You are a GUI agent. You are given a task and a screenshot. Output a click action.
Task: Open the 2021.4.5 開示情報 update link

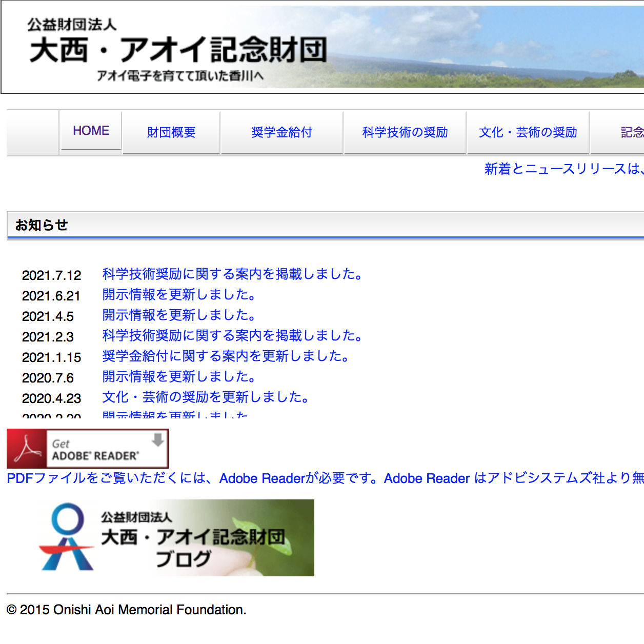(179, 315)
